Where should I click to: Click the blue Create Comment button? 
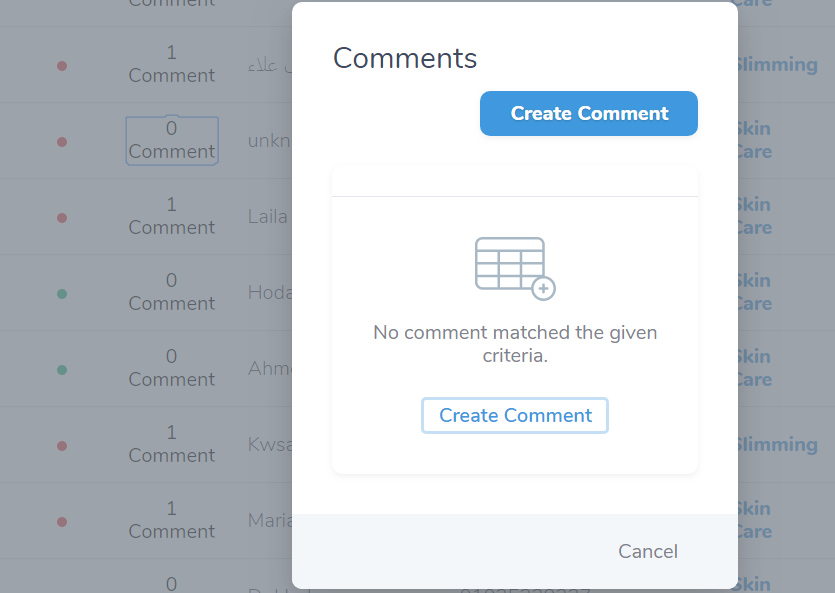coord(588,114)
